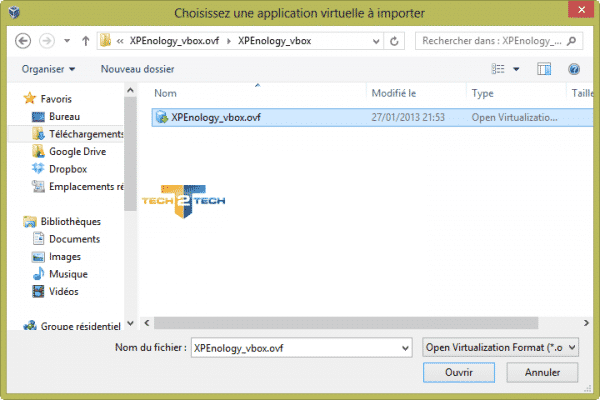
Task: Open recent locations dropdown arrow
Action: [x=67, y=41]
